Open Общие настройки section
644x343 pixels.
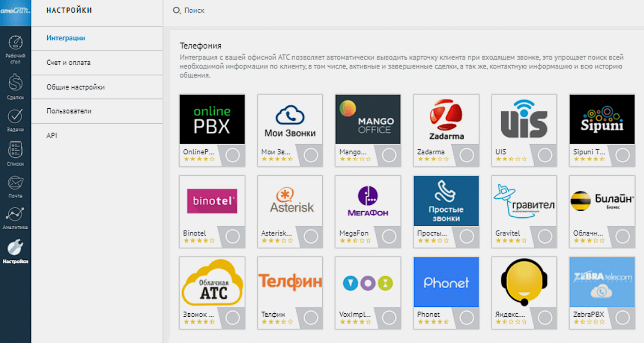97,87
